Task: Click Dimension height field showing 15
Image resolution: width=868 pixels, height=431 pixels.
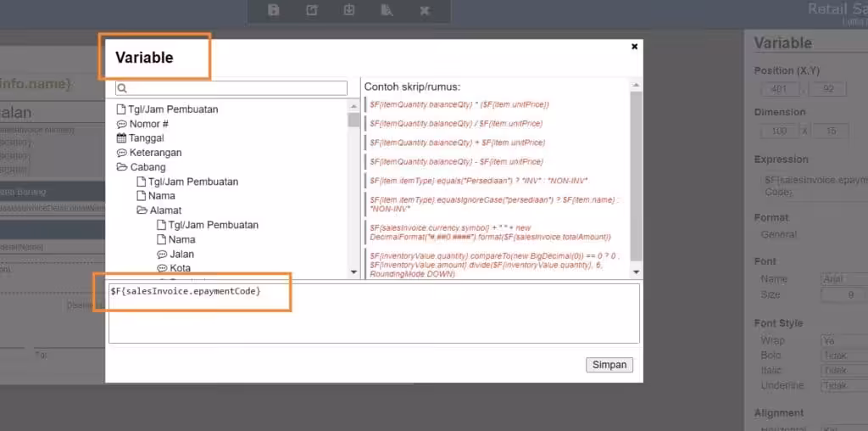Action: click(x=831, y=132)
